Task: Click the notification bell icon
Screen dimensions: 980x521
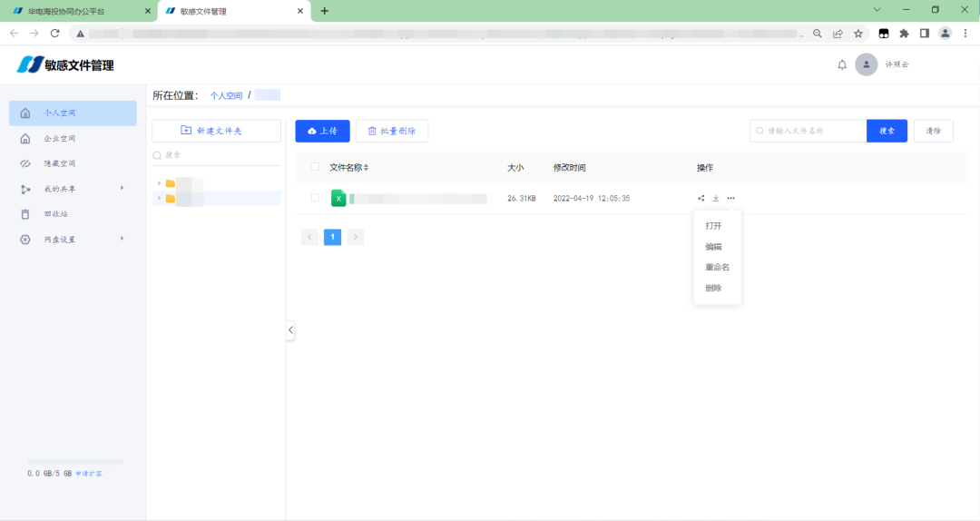Action: pos(842,64)
